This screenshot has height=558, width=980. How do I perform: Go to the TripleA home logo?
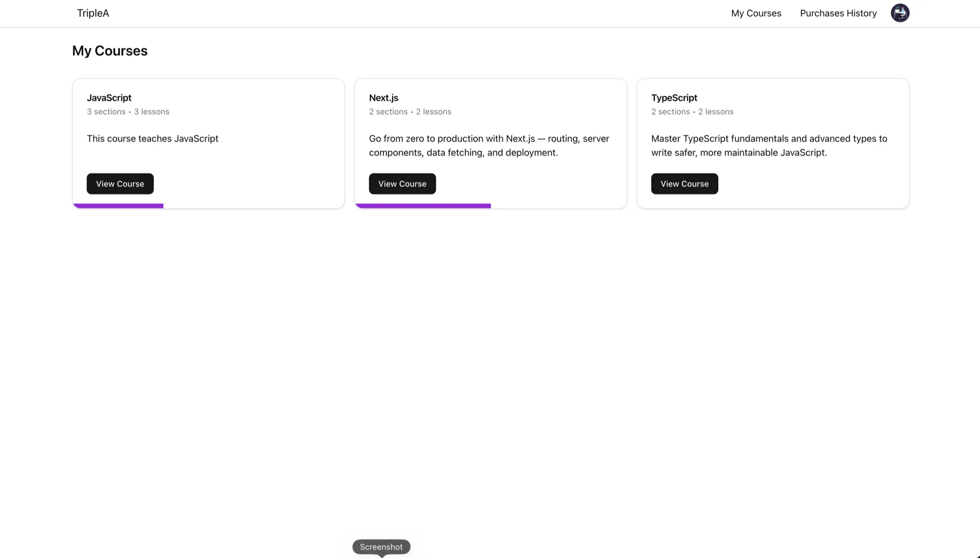coord(93,13)
